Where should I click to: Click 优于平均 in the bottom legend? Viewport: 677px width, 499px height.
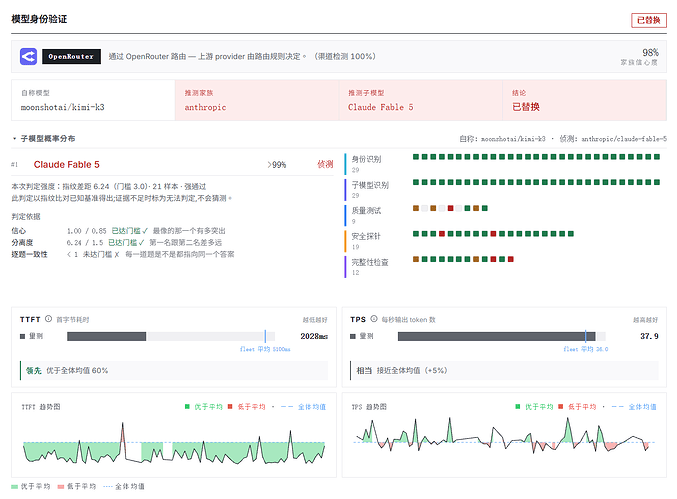pos(31,486)
